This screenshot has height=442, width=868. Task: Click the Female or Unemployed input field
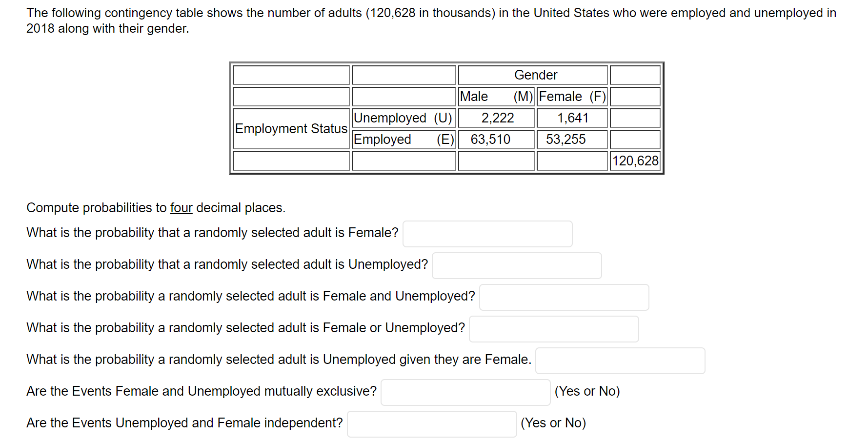click(553, 329)
